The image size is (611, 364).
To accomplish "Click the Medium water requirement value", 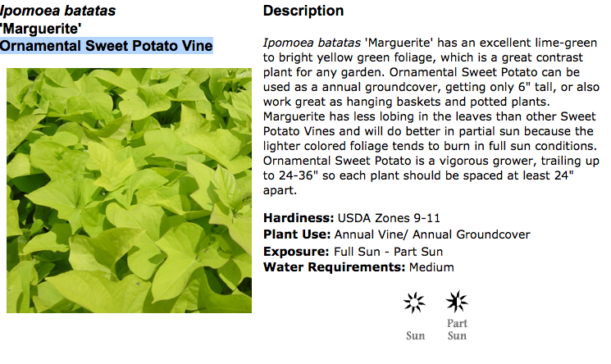I will tap(431, 267).
